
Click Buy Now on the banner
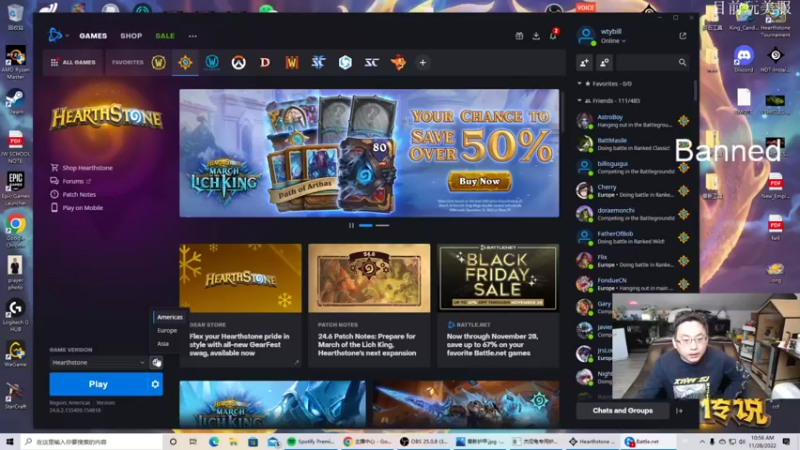(x=479, y=181)
